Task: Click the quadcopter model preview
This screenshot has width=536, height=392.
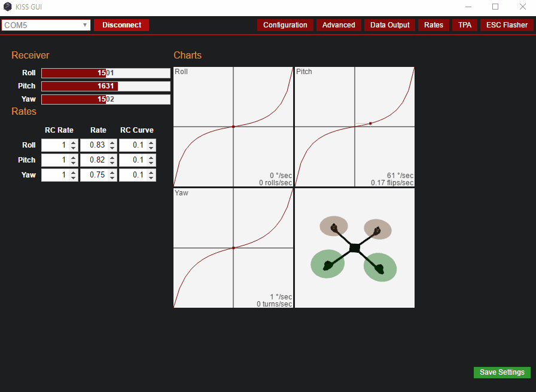Action: pos(354,248)
